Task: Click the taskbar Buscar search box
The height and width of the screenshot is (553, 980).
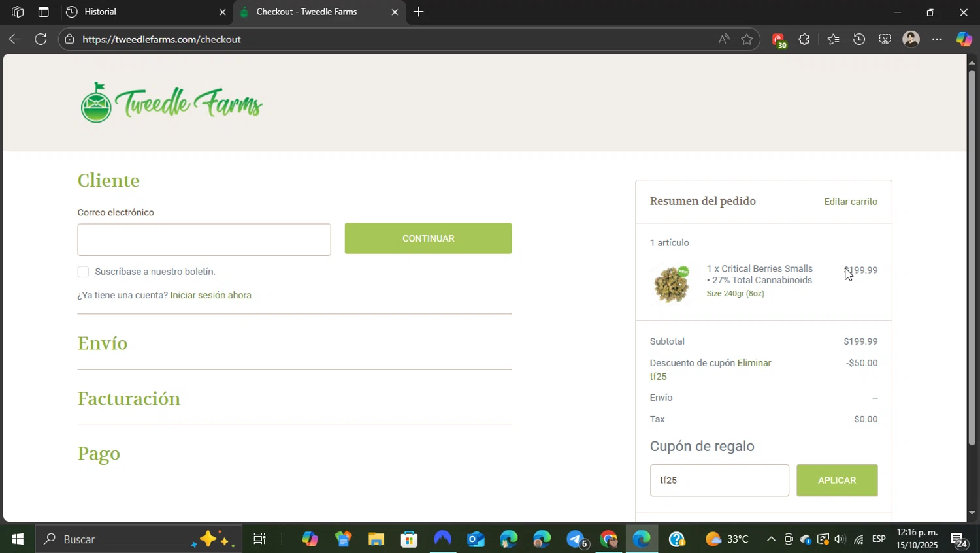Action: click(139, 539)
